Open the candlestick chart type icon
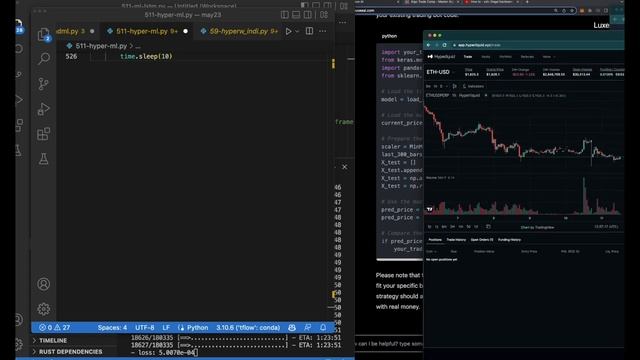The width and height of the screenshot is (640, 360). (455, 87)
